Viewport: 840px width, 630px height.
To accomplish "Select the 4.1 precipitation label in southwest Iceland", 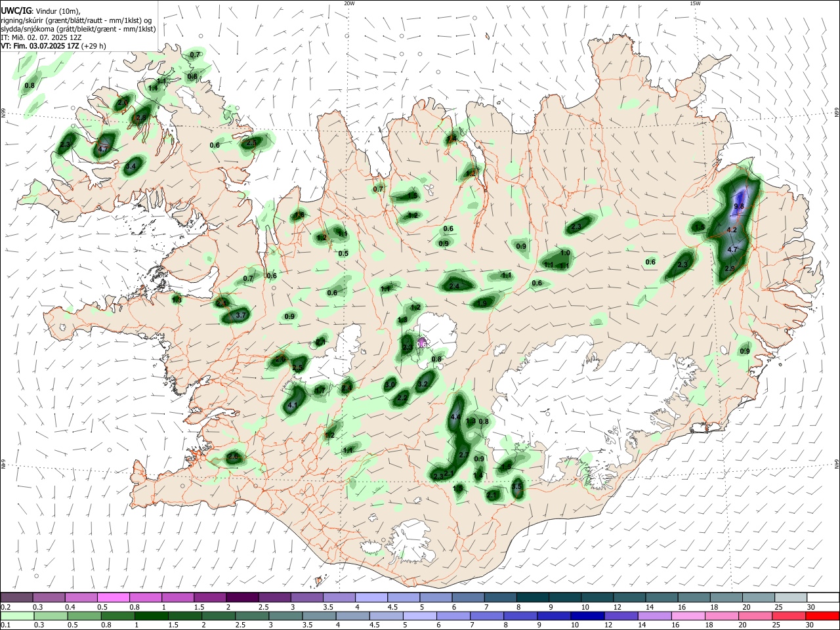I will [293, 405].
